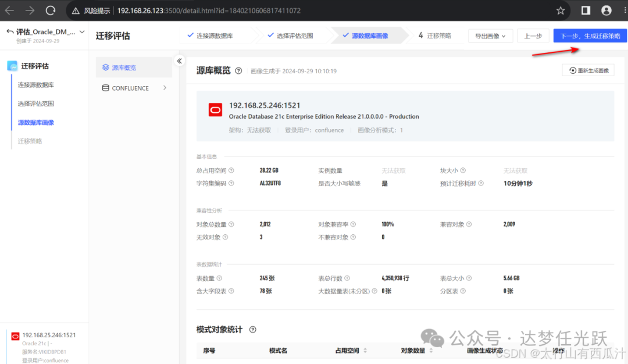Screen dimensions: 628x364
Task: Return via arrow beside 评估_Oracle_DM project name
Action: (10, 31)
